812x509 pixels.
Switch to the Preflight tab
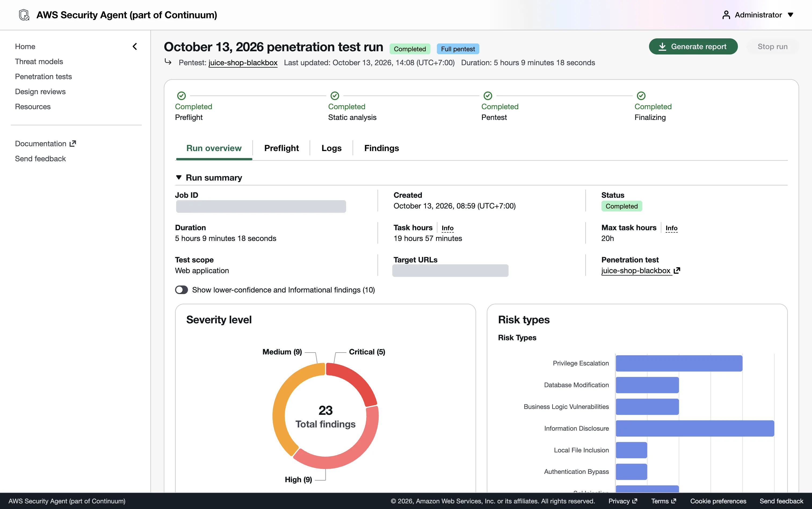281,148
